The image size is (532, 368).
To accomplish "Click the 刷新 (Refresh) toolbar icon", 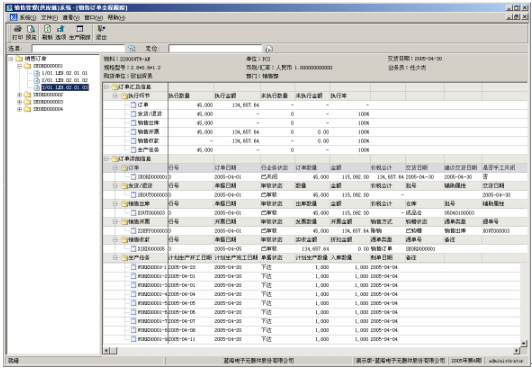I will click(x=48, y=33).
